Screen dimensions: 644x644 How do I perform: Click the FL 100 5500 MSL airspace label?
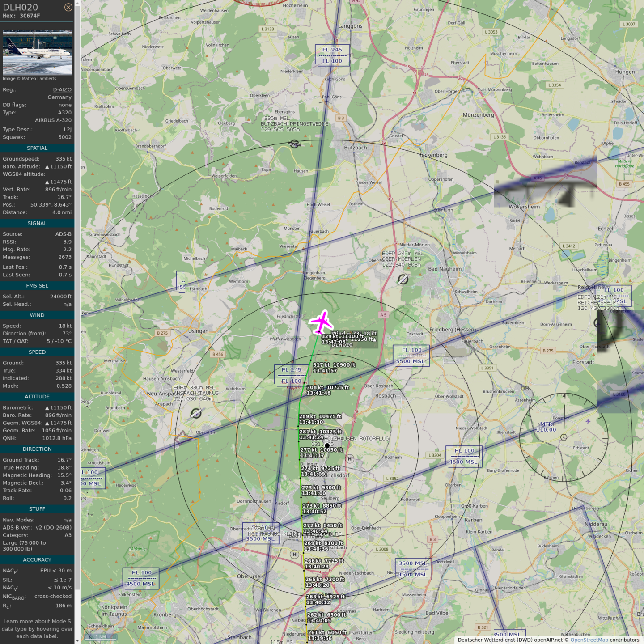point(411,356)
